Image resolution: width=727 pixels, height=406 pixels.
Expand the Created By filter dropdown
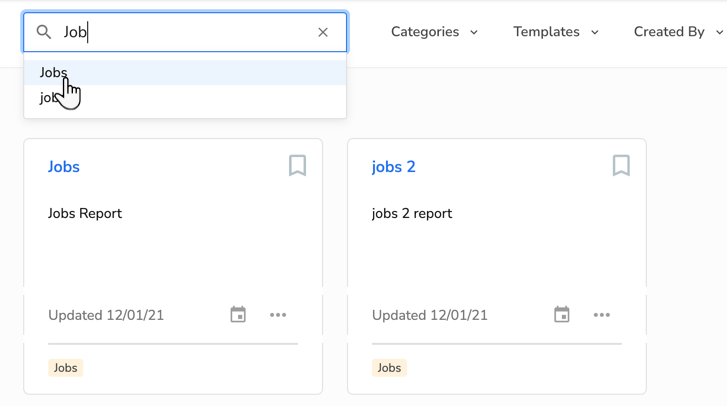(678, 32)
